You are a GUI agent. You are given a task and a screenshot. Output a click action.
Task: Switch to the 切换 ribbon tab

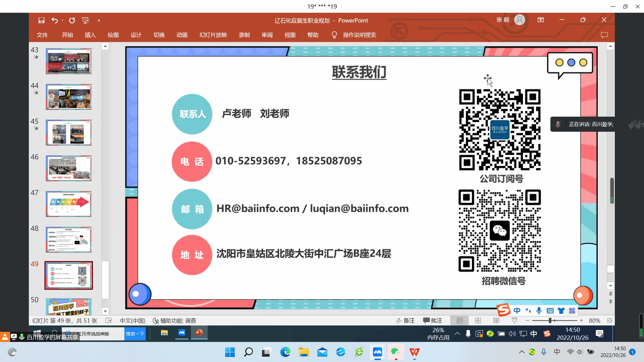(x=159, y=35)
